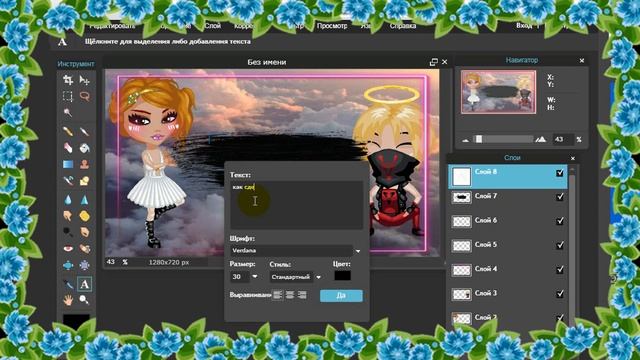Select the Move tool
The image size is (640, 360).
click(x=84, y=80)
